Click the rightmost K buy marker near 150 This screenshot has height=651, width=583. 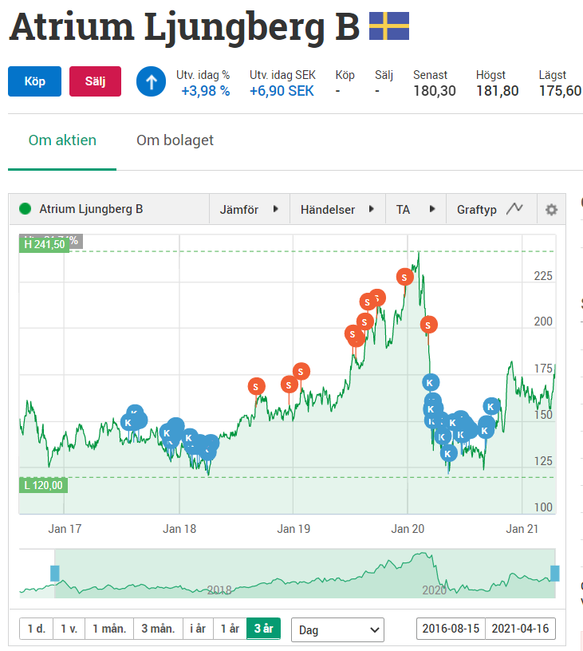pyautogui.click(x=491, y=406)
